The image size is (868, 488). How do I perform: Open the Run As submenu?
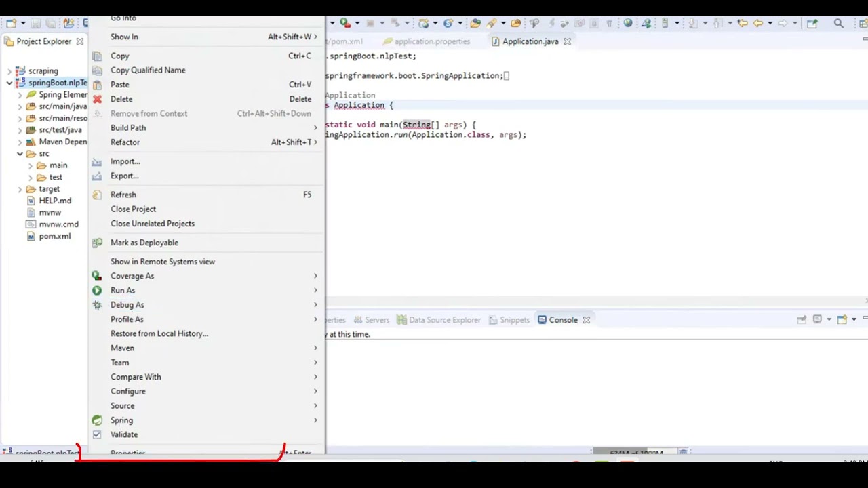click(207, 290)
